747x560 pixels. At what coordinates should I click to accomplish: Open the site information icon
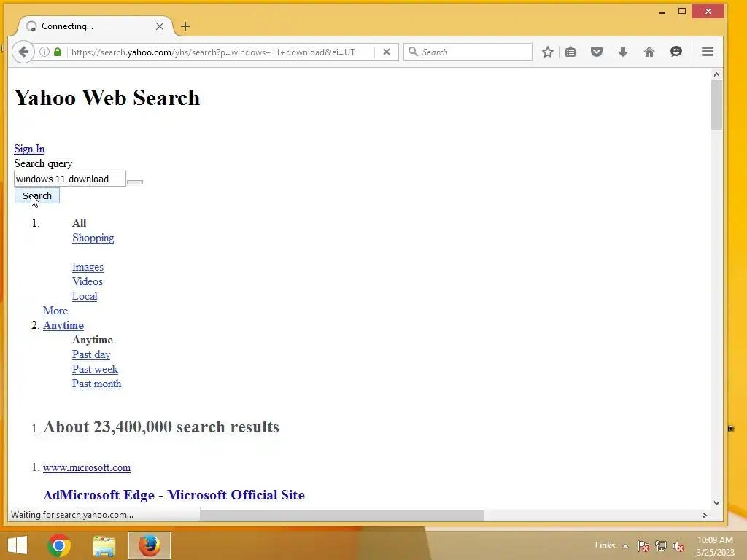44,52
